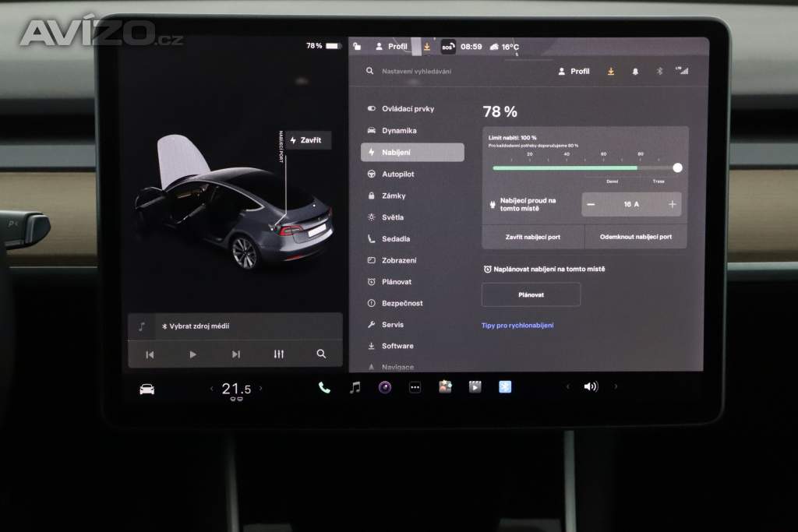Click the Zavřít charge port button on car
798x532 pixels.
[308, 140]
